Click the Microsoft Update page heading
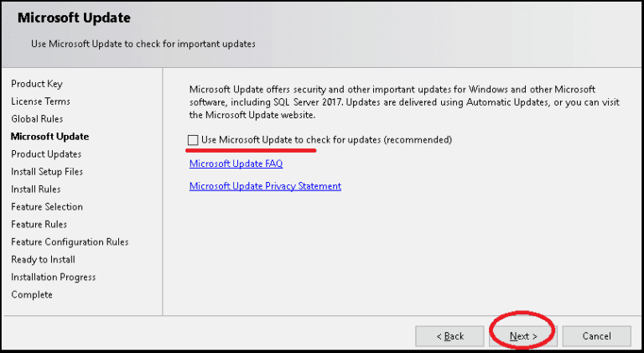Viewport: 644px width, 353px height. point(74,18)
